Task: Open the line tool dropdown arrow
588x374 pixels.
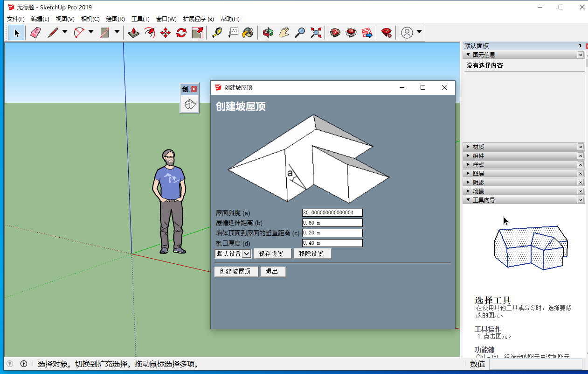Action: [65, 32]
